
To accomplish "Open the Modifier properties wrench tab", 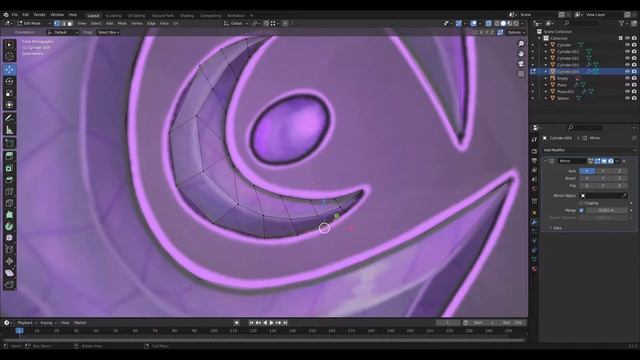I will tap(534, 222).
